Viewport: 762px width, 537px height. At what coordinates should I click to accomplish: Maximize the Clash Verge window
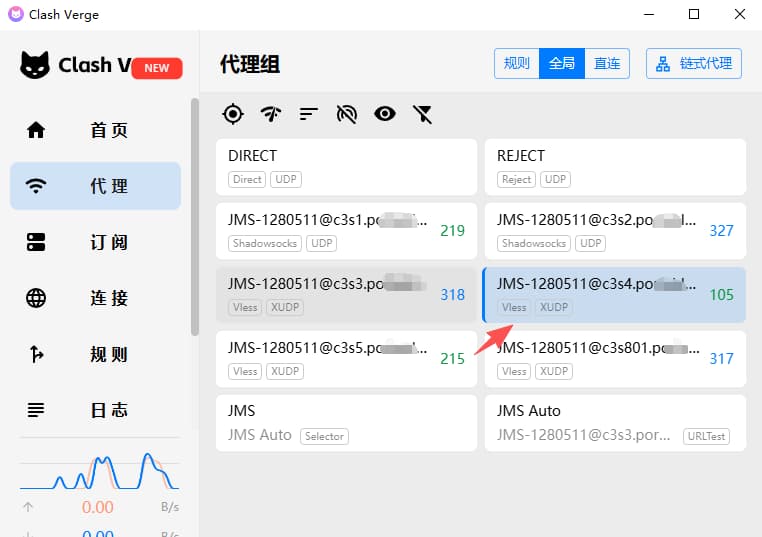click(x=694, y=14)
